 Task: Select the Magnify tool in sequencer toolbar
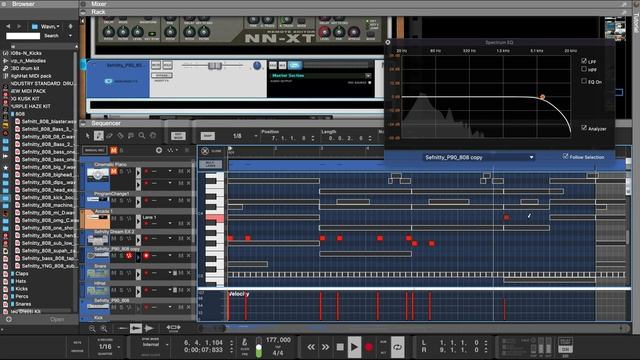click(142, 136)
